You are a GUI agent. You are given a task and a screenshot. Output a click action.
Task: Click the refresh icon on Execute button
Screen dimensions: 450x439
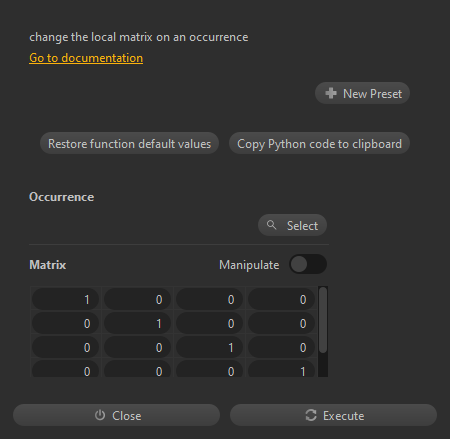[x=311, y=415]
